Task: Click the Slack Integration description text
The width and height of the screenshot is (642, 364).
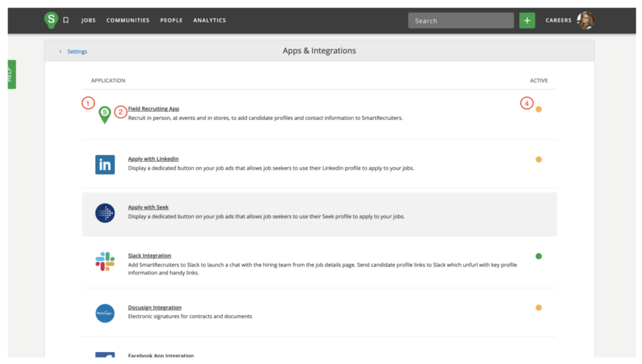Action: point(322,269)
